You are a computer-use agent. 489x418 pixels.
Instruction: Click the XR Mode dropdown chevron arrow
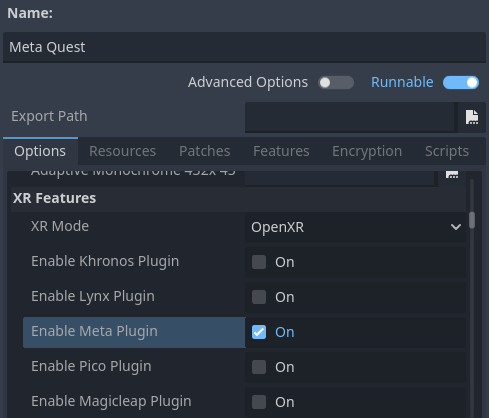click(x=456, y=227)
